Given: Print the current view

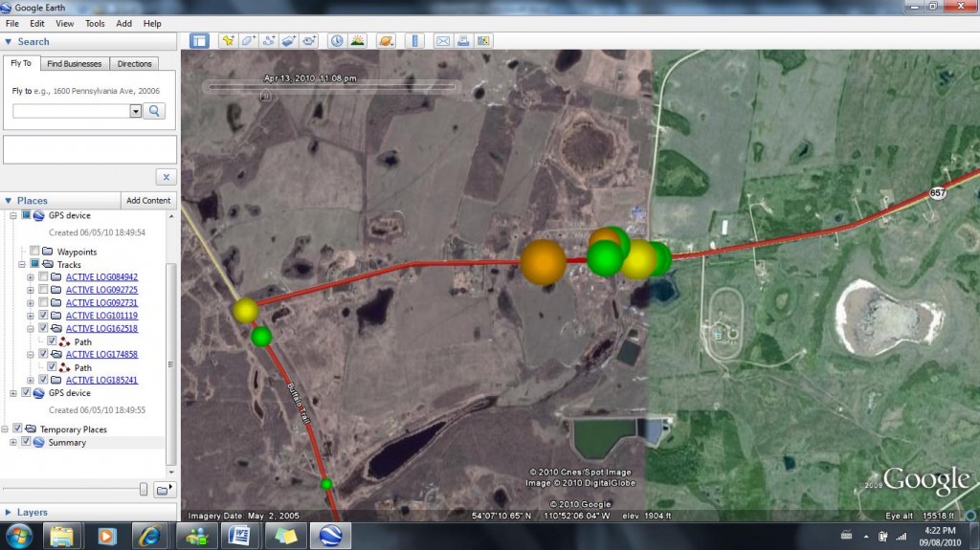Looking at the screenshot, I should pos(463,41).
